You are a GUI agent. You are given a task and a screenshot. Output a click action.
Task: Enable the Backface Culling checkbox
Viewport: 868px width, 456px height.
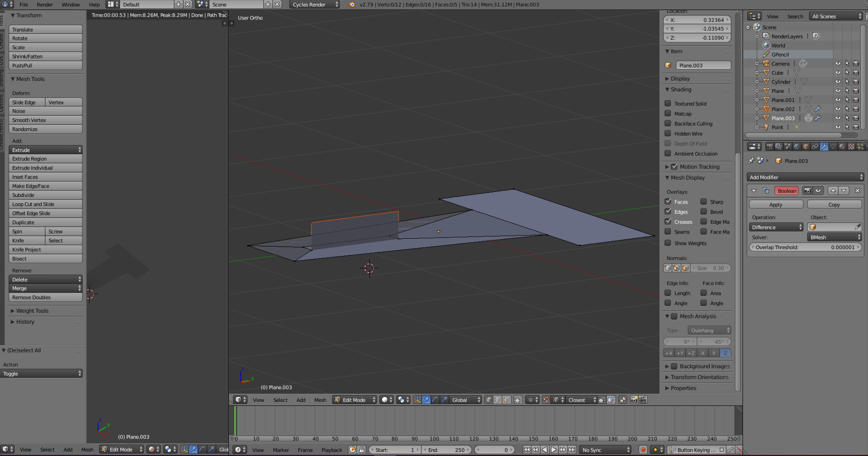pyautogui.click(x=668, y=123)
